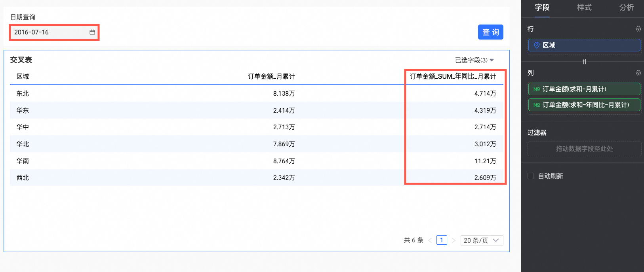Image resolution: width=644 pixels, height=272 pixels.
Task: Switch to the 样式 tab
Action: click(584, 8)
